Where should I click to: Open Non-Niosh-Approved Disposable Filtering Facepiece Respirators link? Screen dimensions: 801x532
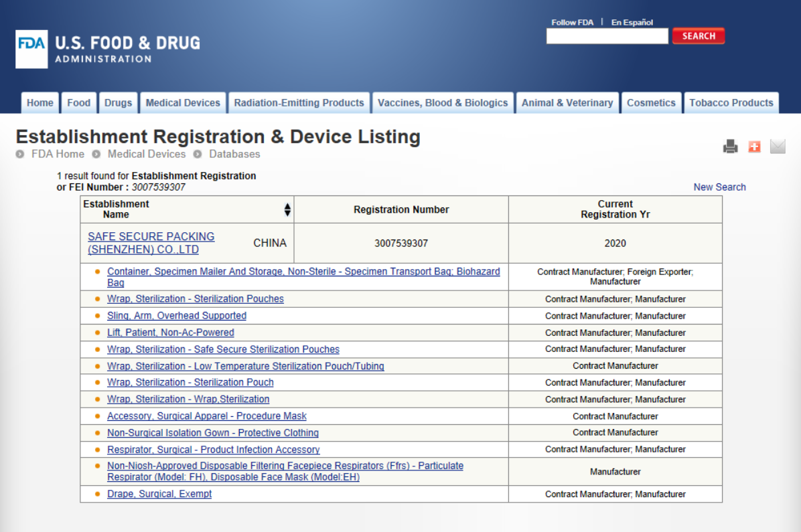tap(285, 471)
